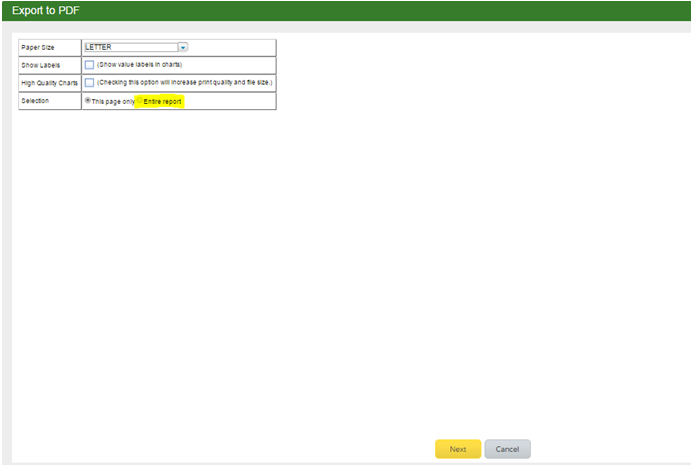Enable the Show Labels checkbox
This screenshot has width=691, height=465.
(89, 65)
